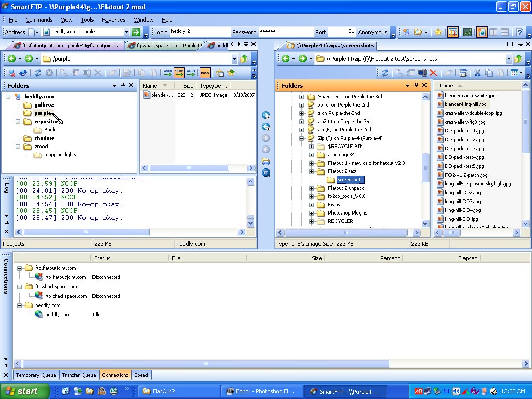This screenshot has width=532, height=399.
Task: Go back in local pane navigation
Action: [285, 59]
